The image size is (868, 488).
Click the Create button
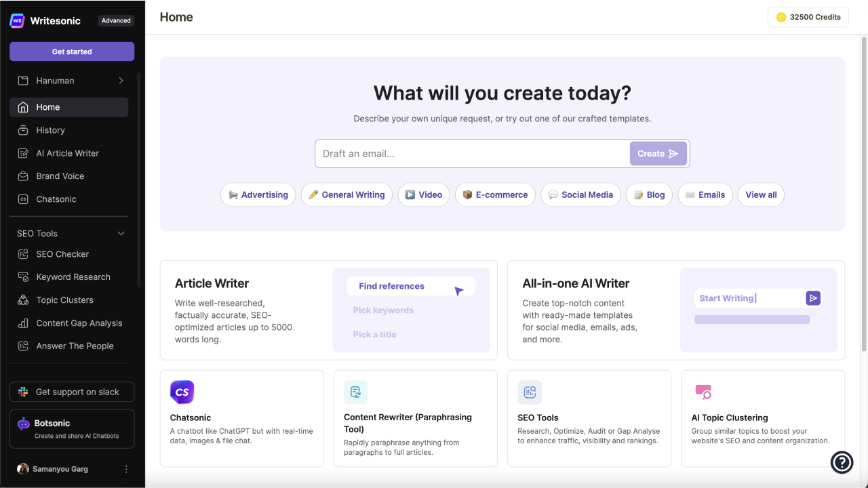658,154
